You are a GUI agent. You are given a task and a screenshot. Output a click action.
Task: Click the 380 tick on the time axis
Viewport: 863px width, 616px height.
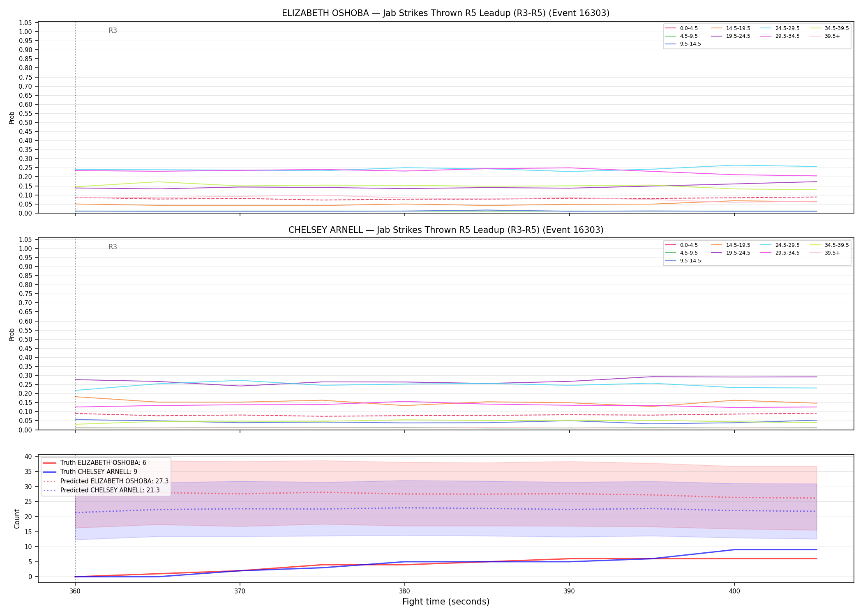point(404,591)
